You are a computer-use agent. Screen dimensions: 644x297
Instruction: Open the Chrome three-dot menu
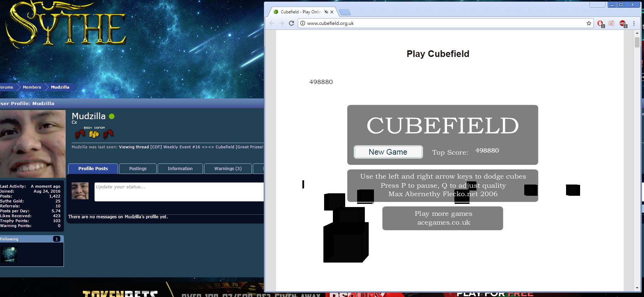tap(634, 23)
